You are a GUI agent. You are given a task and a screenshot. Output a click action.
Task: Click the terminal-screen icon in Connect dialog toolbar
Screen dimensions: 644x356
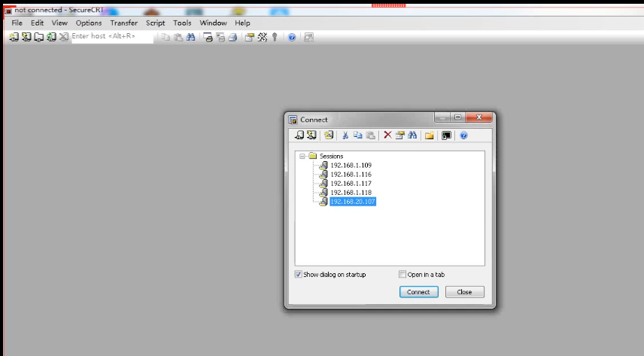tap(446, 135)
